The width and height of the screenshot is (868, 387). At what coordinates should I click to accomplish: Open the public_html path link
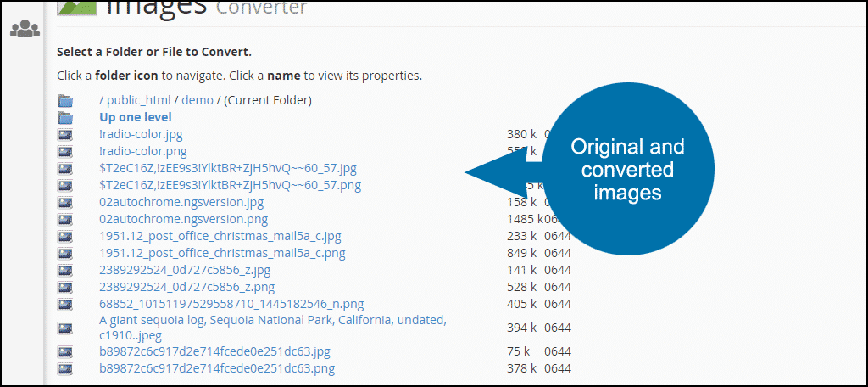pos(139,100)
